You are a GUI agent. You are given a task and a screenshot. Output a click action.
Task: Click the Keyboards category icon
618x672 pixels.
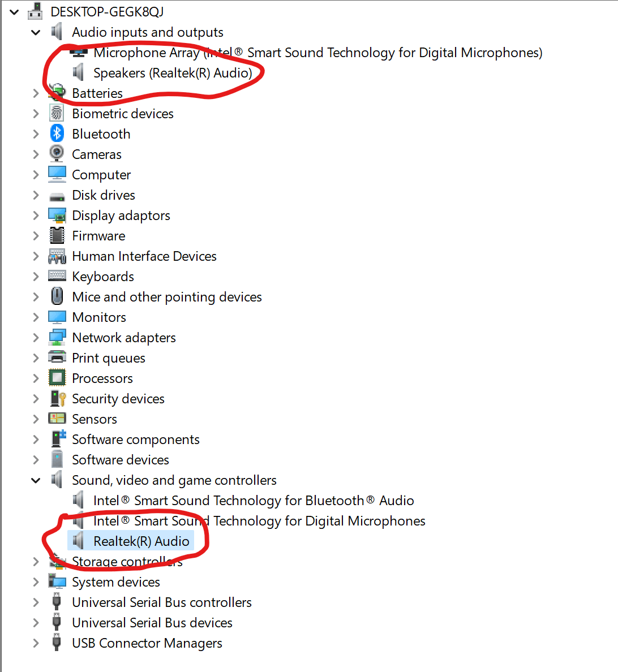click(57, 276)
